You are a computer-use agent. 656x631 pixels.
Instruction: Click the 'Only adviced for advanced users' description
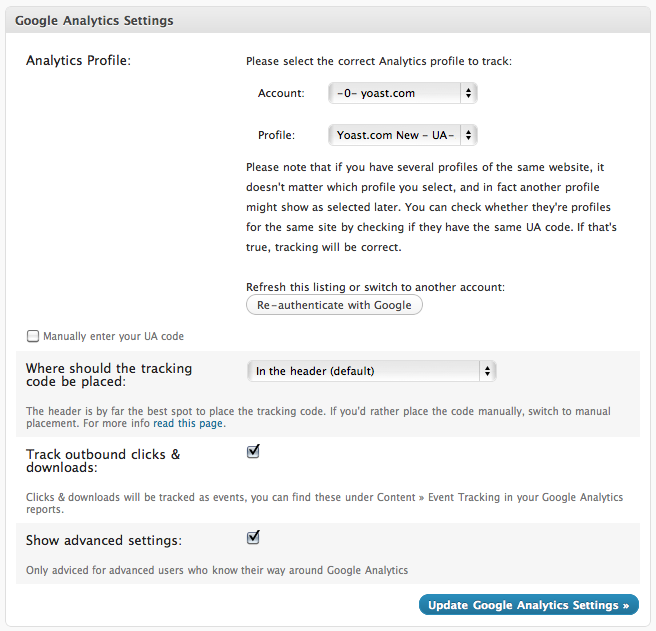(x=217, y=571)
